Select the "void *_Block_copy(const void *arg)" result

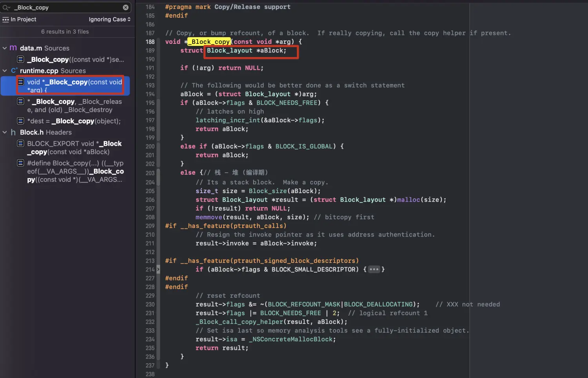tap(74, 86)
